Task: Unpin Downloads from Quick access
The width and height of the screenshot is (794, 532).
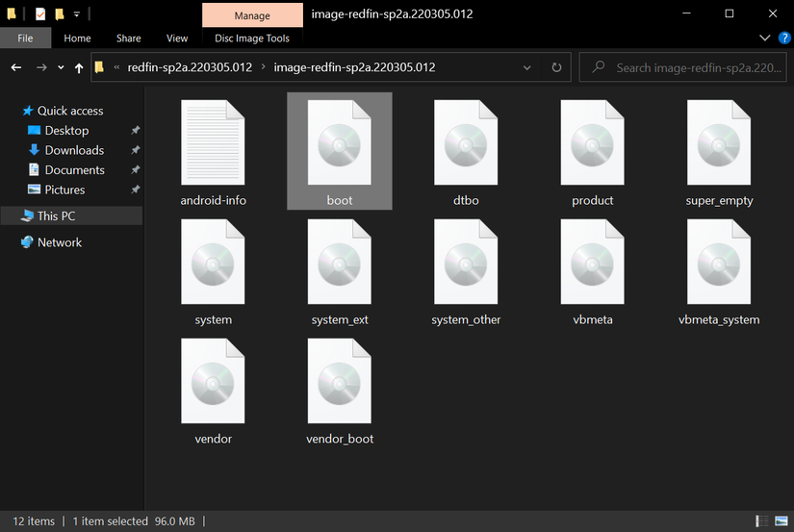Action: tap(135, 150)
